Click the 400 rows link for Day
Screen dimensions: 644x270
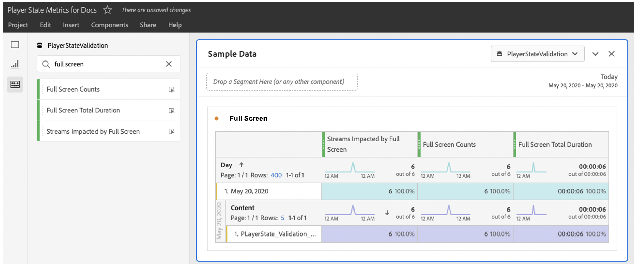tap(276, 175)
